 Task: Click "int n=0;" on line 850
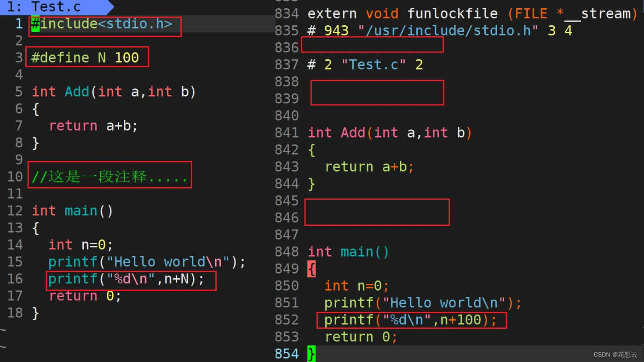[x=356, y=286]
